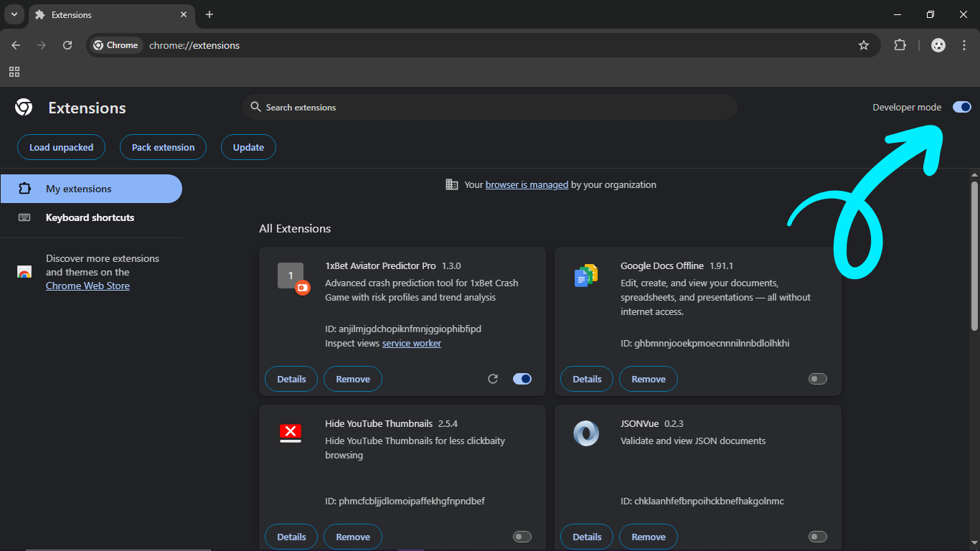Image resolution: width=980 pixels, height=551 pixels.
Task: Open the Chrome Web Store link
Action: click(88, 286)
